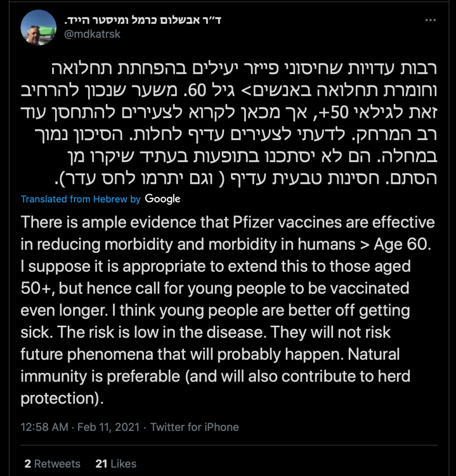Click the author's profile avatar
Image resolution: width=456 pixels, height=476 pixels.
[38, 28]
